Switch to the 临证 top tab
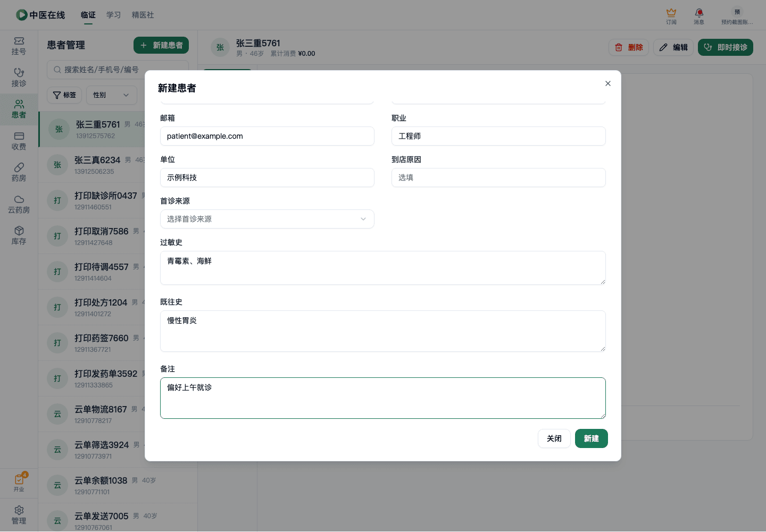Viewport: 766px width, 532px height. [x=88, y=15]
